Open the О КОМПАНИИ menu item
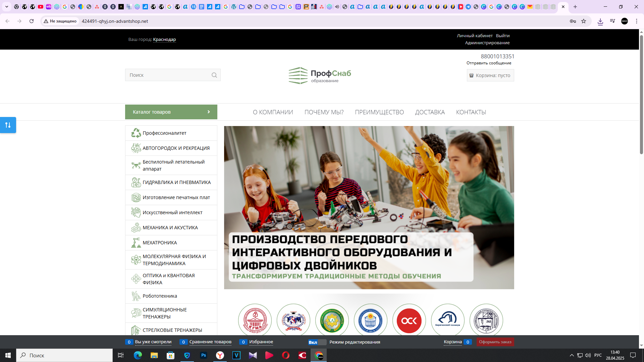The height and width of the screenshot is (362, 644). pos(273,112)
